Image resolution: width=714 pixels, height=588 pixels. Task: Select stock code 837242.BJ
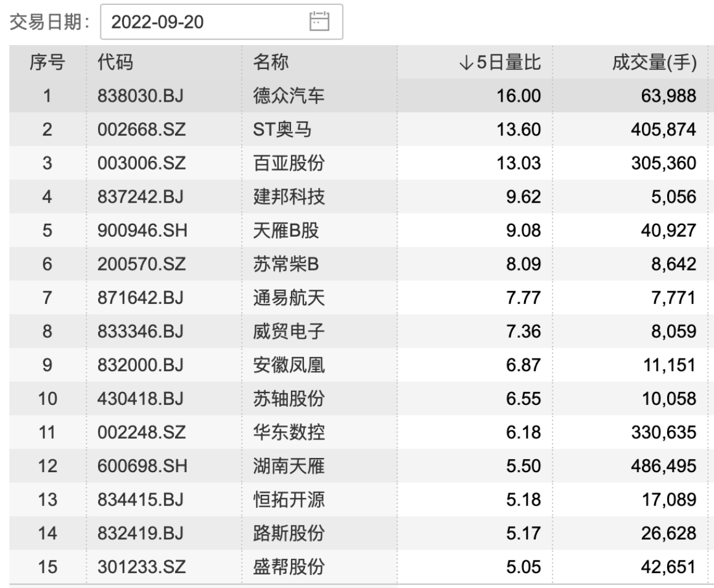pyautogui.click(x=140, y=197)
